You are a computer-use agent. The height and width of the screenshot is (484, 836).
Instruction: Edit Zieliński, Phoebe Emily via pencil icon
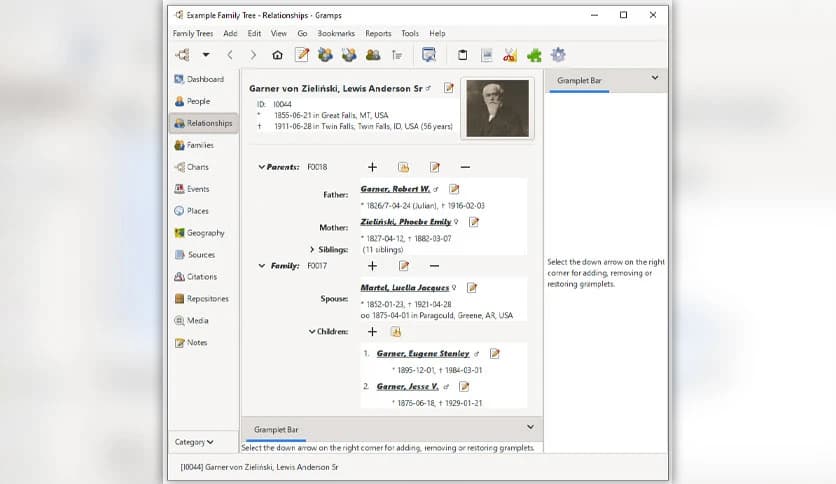coord(473,222)
